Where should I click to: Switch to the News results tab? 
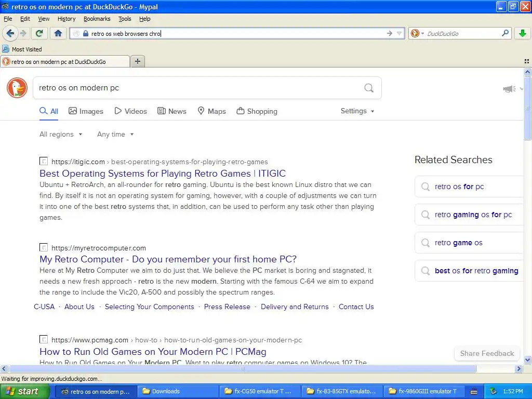172,111
